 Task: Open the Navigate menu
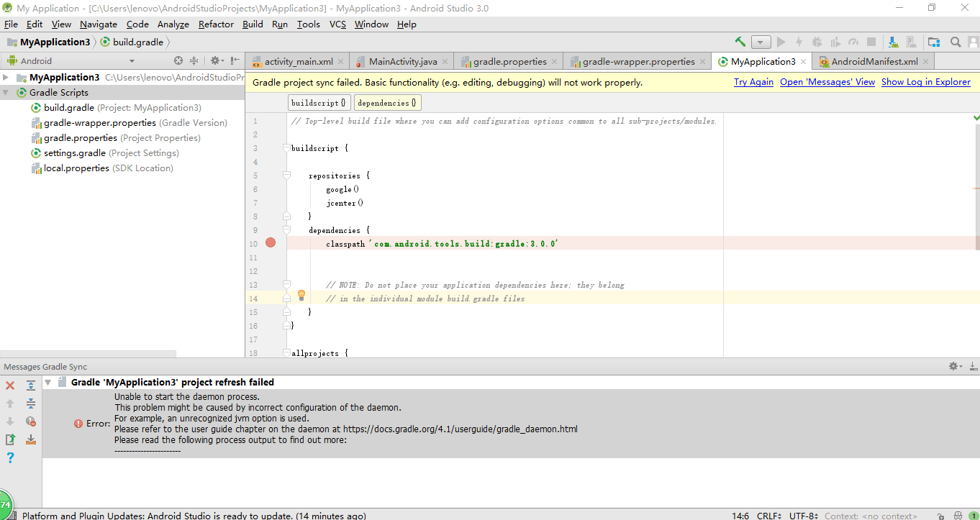99,24
